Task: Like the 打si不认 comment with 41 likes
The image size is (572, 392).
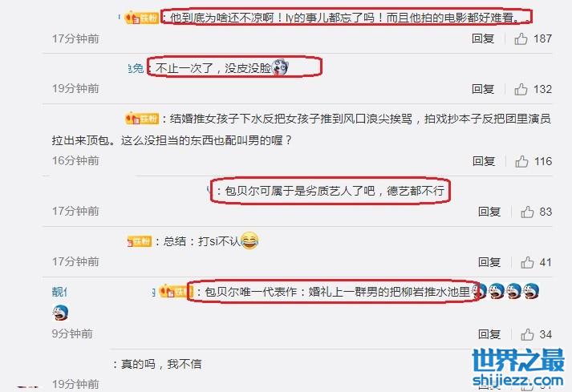Action: click(527, 262)
